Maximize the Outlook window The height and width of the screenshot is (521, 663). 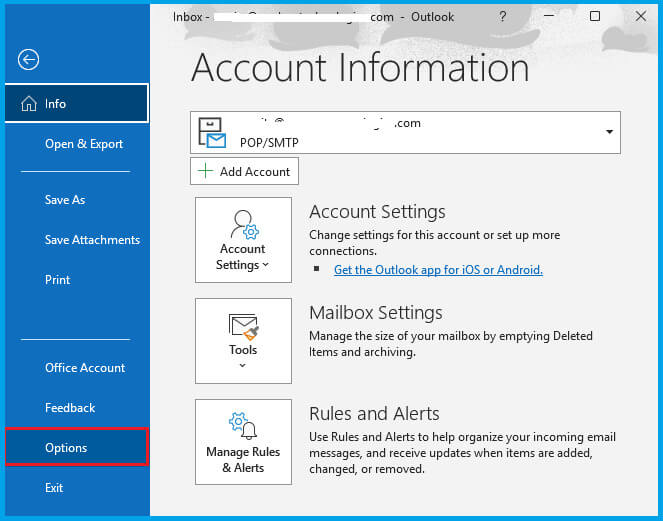(x=595, y=16)
